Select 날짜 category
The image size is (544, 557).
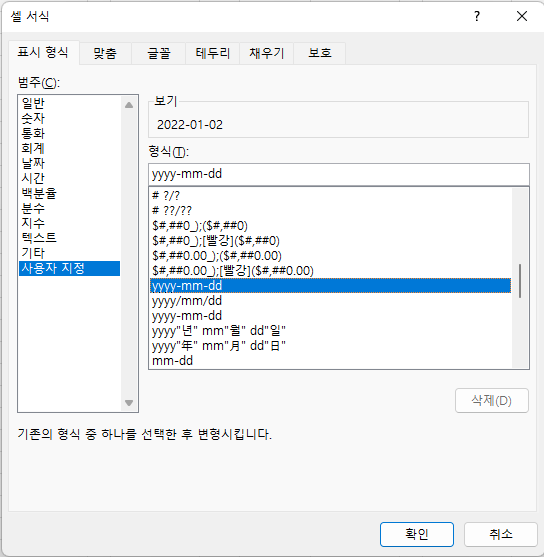69,163
